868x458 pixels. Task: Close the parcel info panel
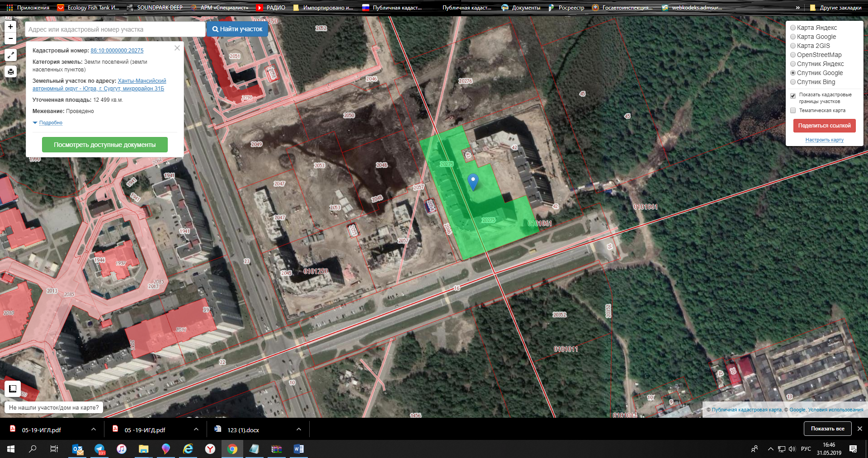pos(177,48)
